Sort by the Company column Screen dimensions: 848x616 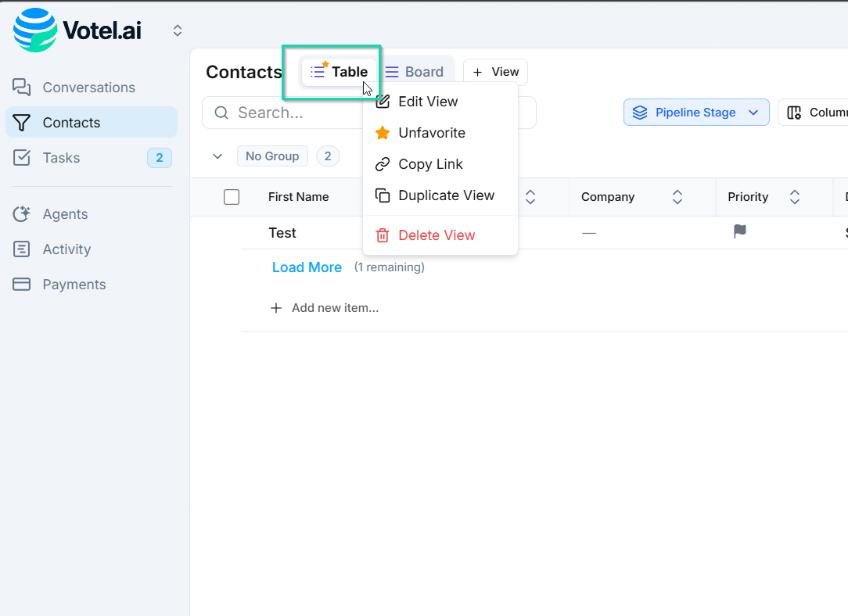677,197
